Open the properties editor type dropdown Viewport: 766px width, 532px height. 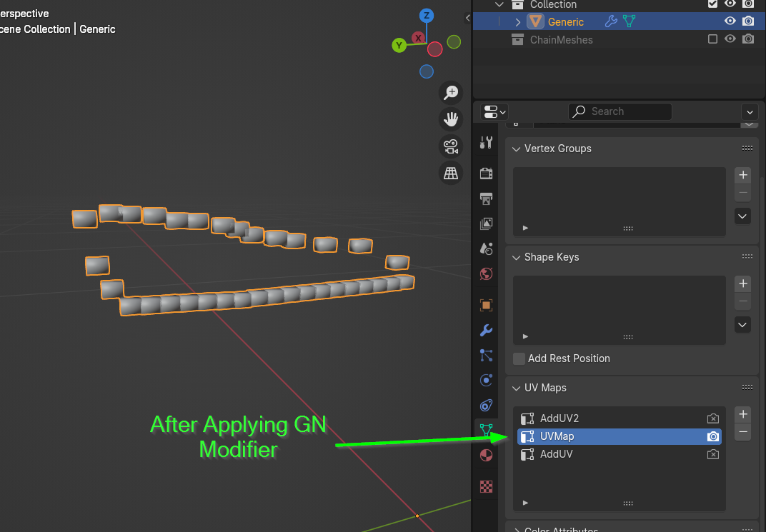pyautogui.click(x=494, y=112)
